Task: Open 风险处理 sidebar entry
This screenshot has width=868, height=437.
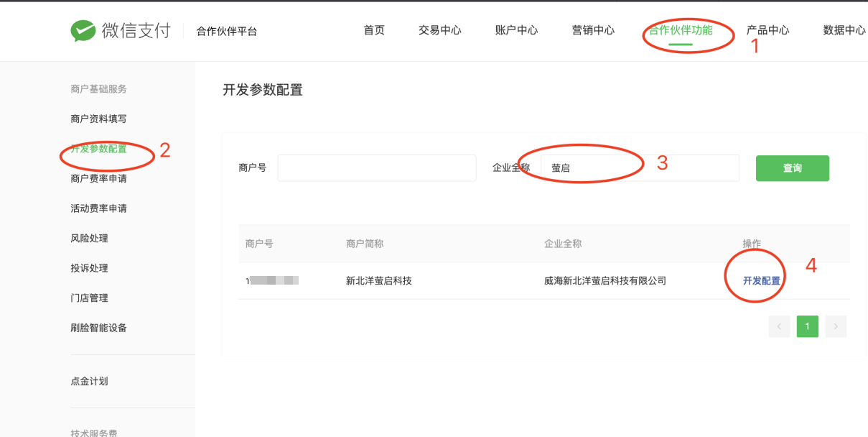Action: (x=89, y=238)
